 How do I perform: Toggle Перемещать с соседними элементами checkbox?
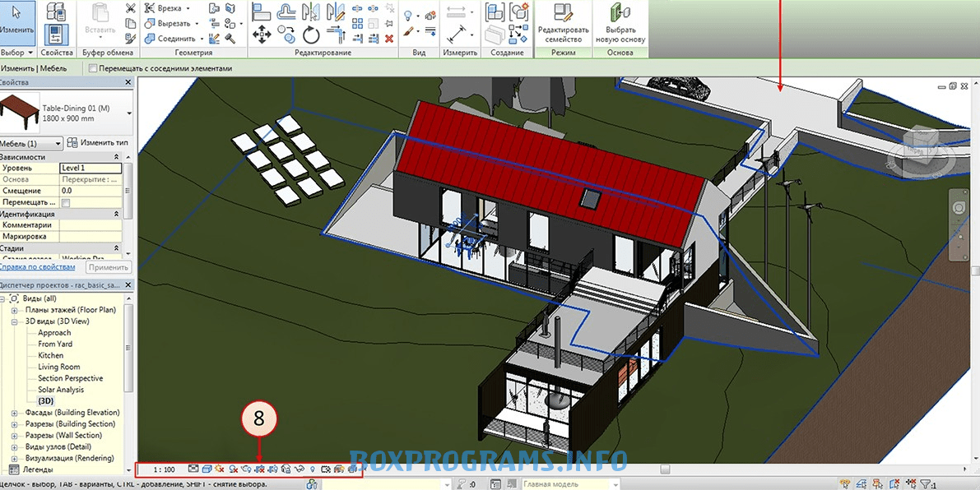pyautogui.click(x=93, y=68)
